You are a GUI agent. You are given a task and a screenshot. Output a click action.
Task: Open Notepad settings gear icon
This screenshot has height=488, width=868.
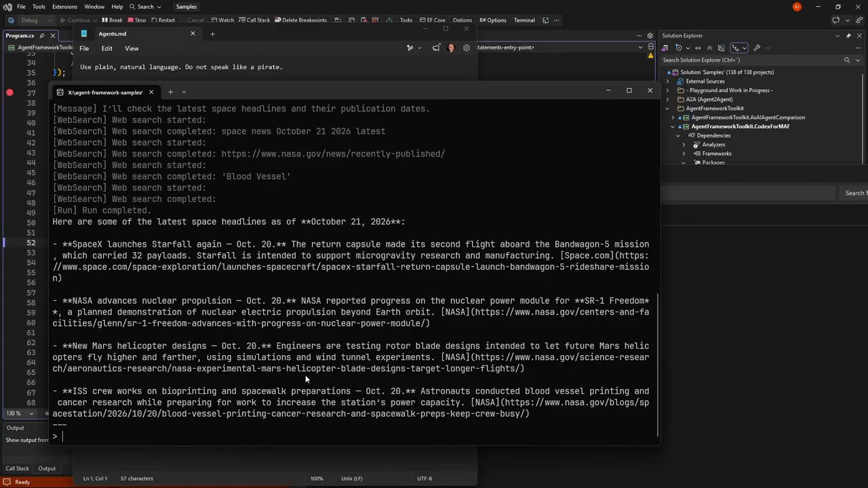tap(467, 48)
